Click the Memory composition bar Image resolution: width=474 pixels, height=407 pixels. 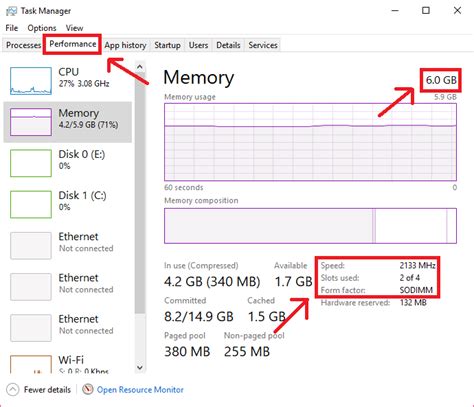pyautogui.click(x=310, y=226)
